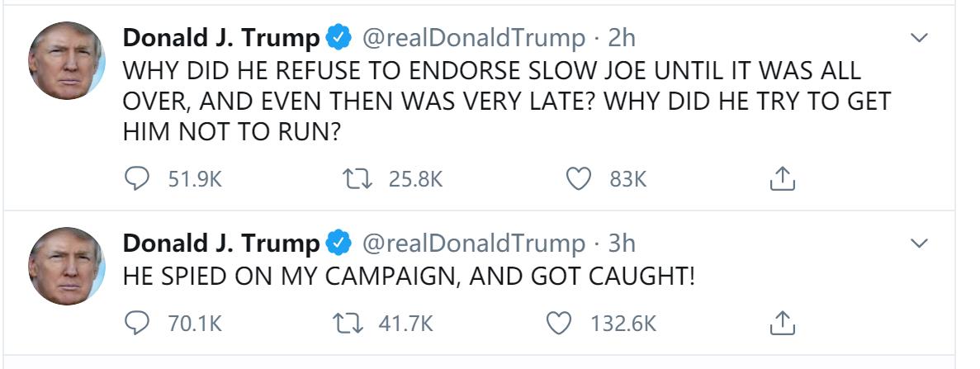Open the HE SPIED ON MY CAMPAIGN tweet text
The image size is (980, 369).
[409, 277]
